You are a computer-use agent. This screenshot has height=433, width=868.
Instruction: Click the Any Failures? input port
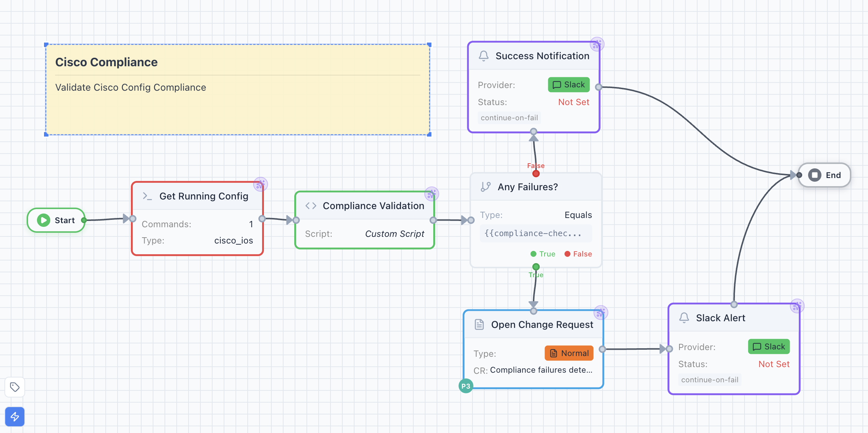coord(471,220)
